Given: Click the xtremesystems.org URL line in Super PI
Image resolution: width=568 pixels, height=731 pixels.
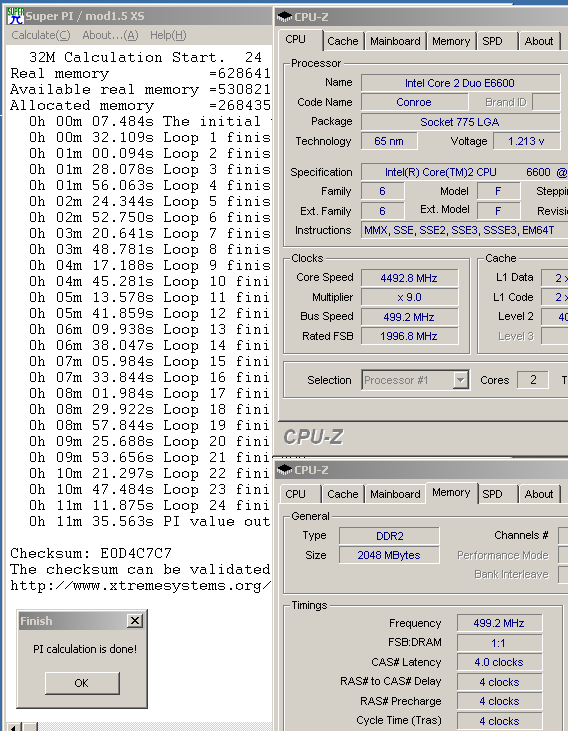Looking at the screenshot, I should click(x=140, y=586).
